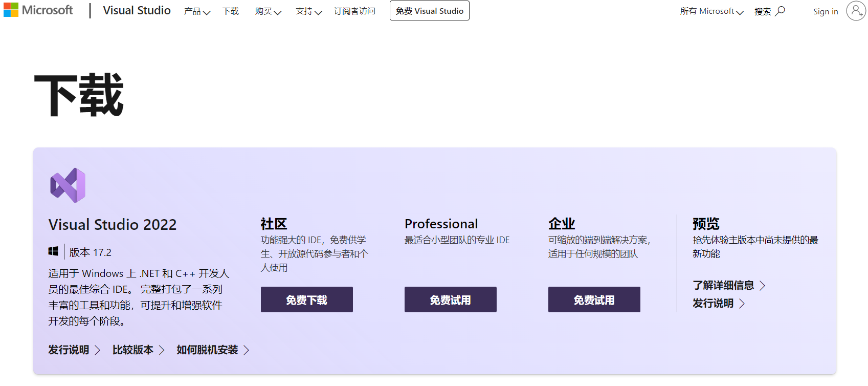Click the 版本 17.2 text
The height and width of the screenshot is (386, 868).
pyautogui.click(x=91, y=252)
